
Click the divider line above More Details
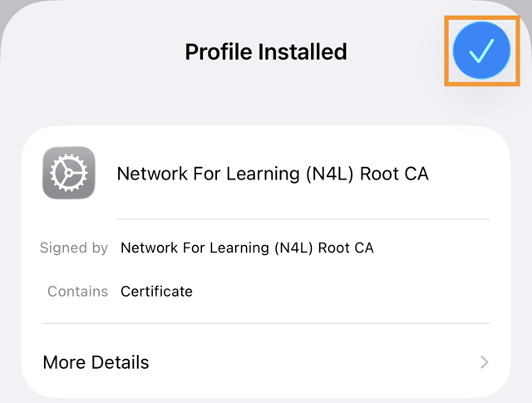(266, 323)
